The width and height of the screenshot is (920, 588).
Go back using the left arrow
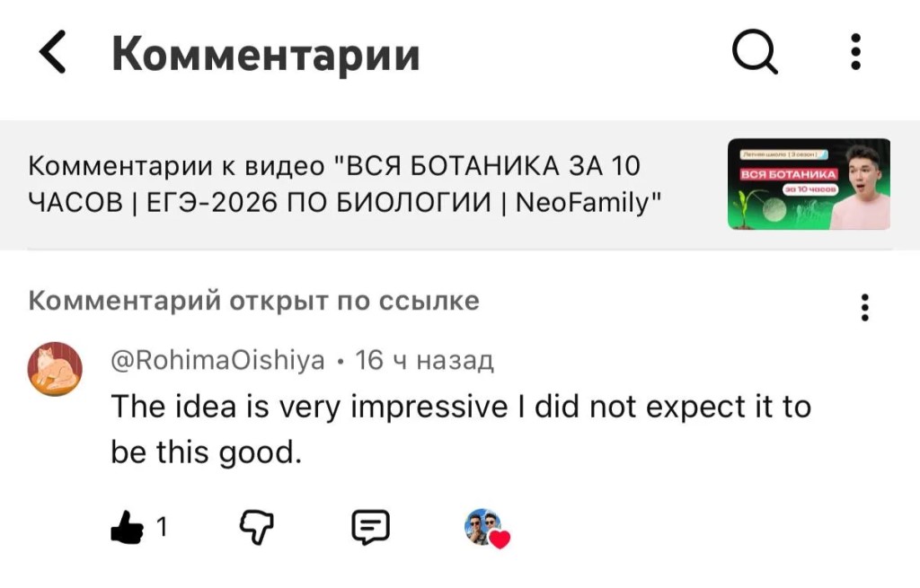tap(52, 52)
